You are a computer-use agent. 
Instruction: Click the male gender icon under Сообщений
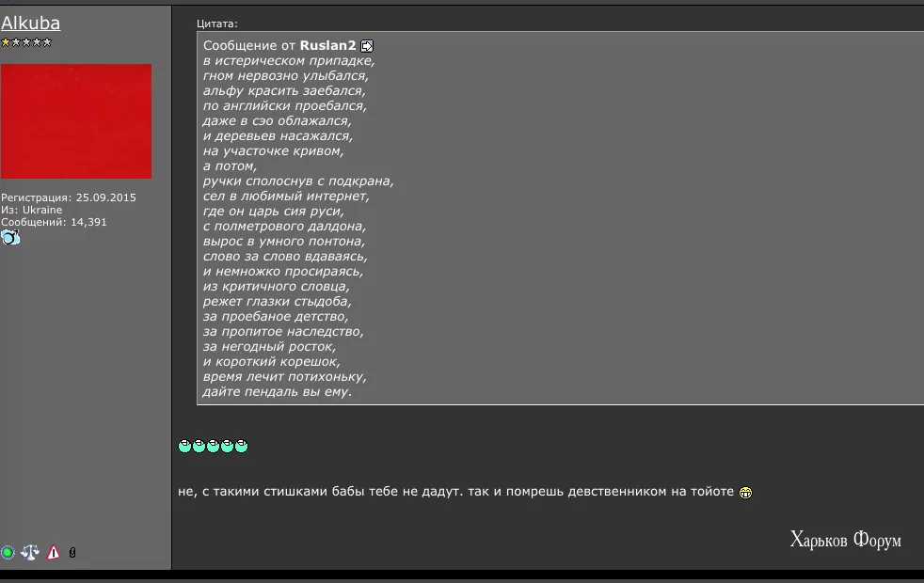[10, 237]
